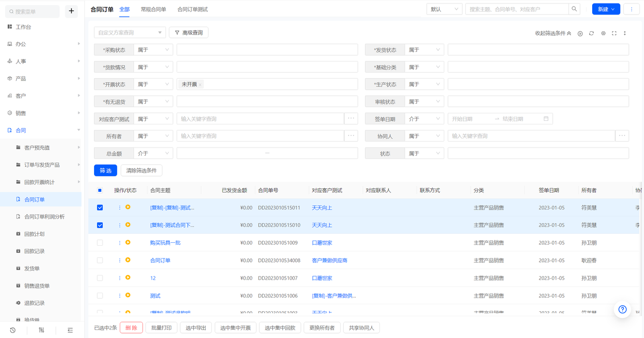Click the top search box for 主题、合同单号
This screenshot has height=338, width=644.
[x=517, y=9]
